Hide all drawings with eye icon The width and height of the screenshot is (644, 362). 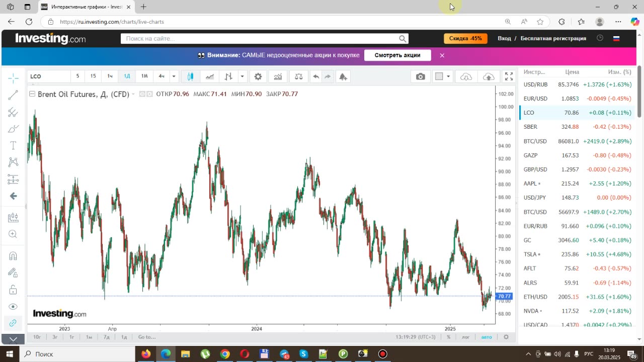pos(13,307)
